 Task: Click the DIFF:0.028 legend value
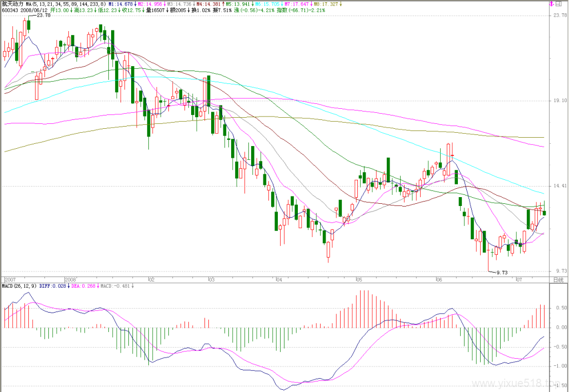point(53,286)
